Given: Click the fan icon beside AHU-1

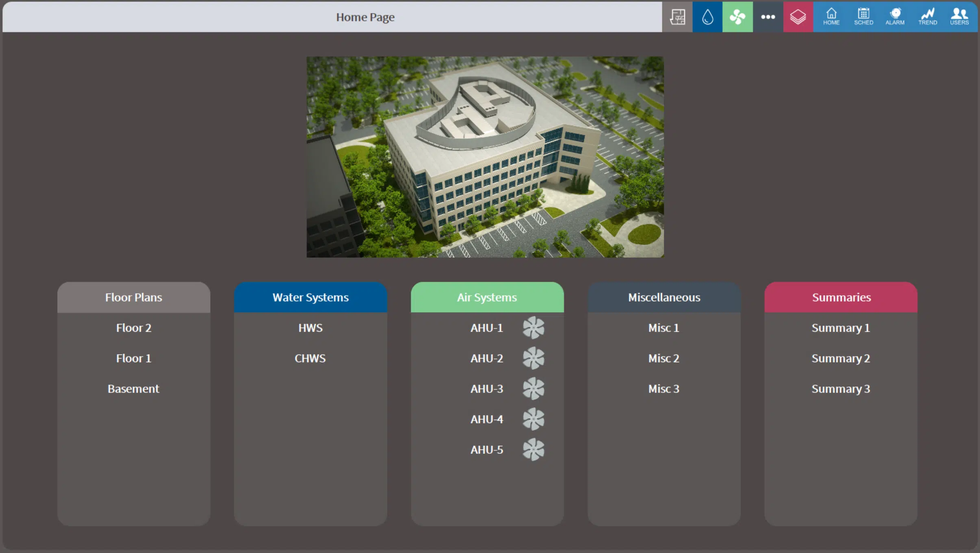Looking at the screenshot, I should [533, 328].
